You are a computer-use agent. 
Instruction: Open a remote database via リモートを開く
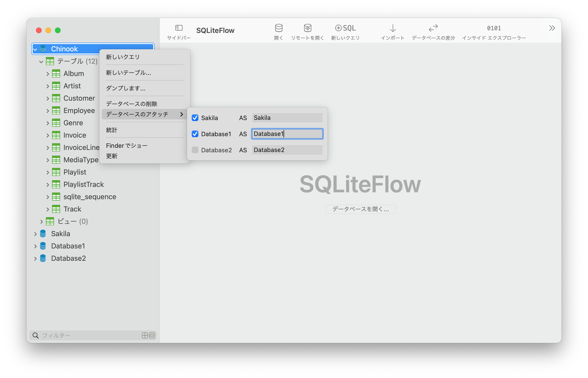308,28
